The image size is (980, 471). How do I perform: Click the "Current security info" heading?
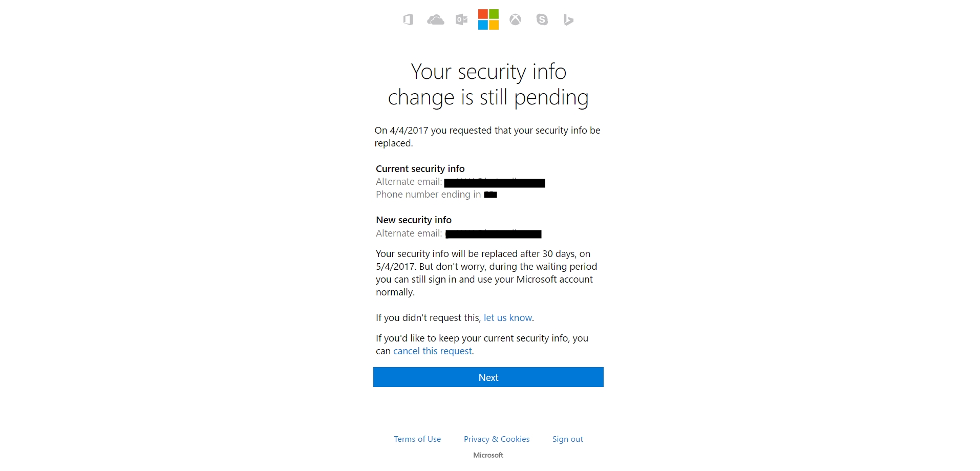[x=420, y=169]
